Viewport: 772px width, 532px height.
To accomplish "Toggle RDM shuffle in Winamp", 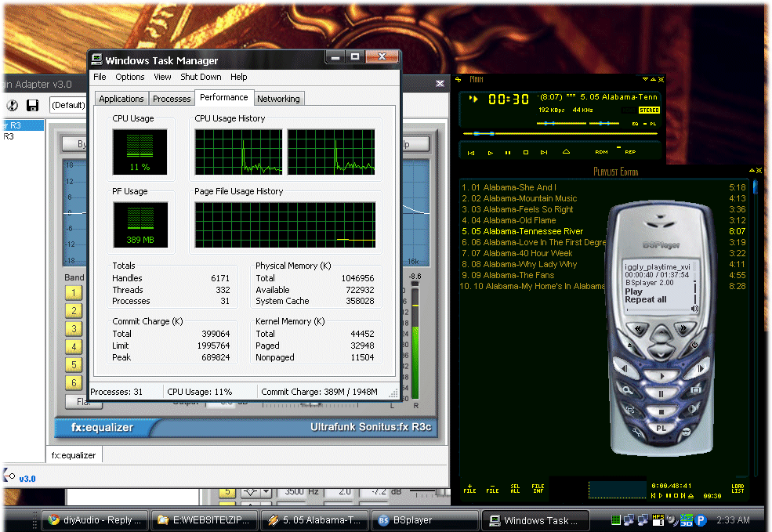I will [601, 152].
